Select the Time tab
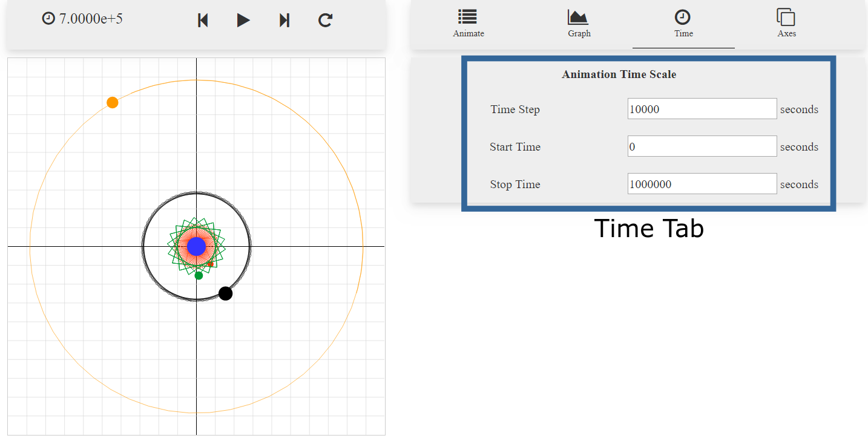This screenshot has height=444, width=868. pos(683,24)
